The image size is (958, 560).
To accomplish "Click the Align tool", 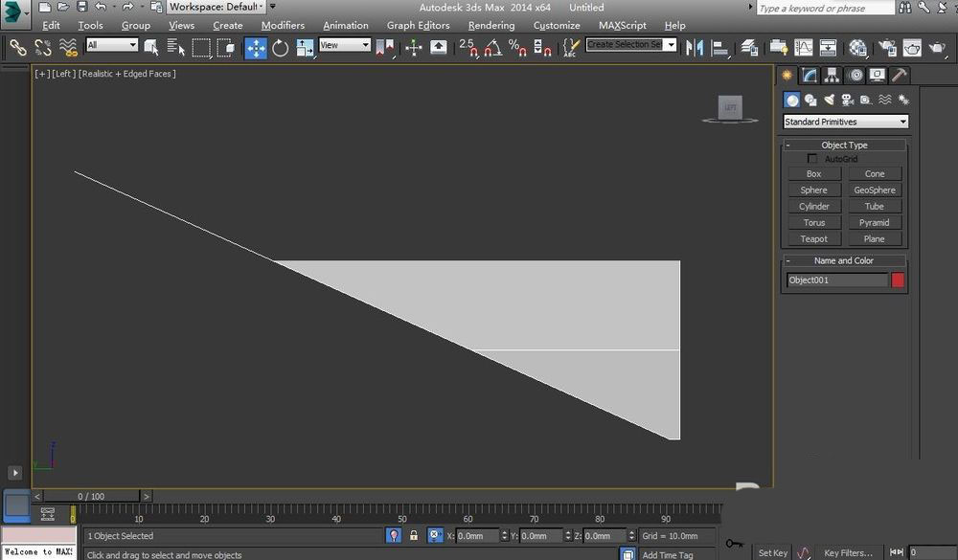I will tap(719, 47).
